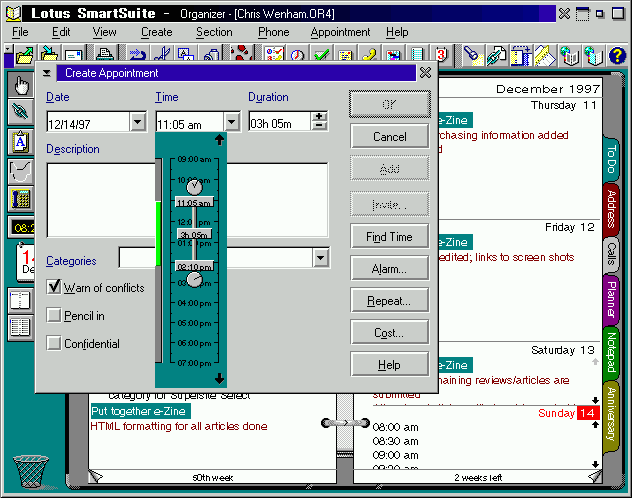Enable the Pencil in checkbox
The image size is (632, 498).
coord(54,315)
